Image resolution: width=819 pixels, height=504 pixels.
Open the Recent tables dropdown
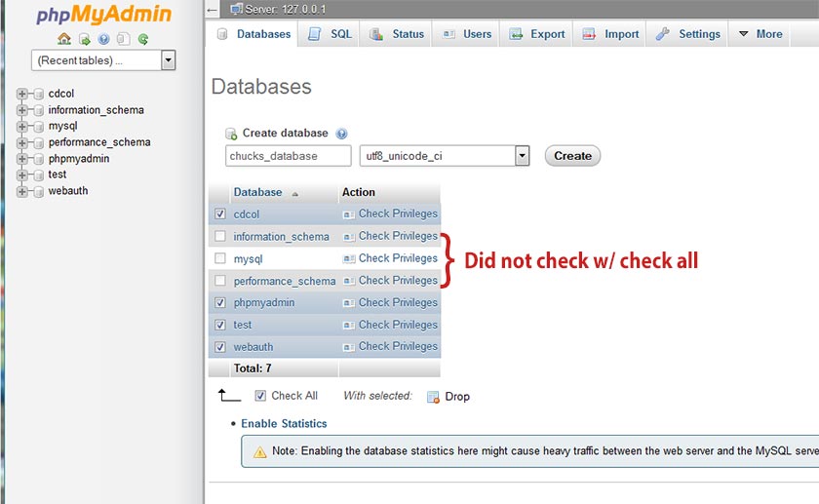[x=168, y=60]
